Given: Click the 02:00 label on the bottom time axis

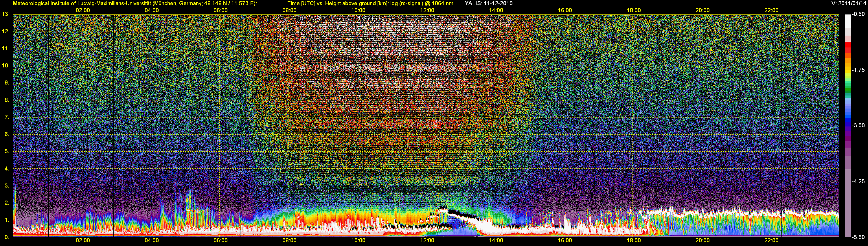Looking at the screenshot, I should click(x=83, y=241).
